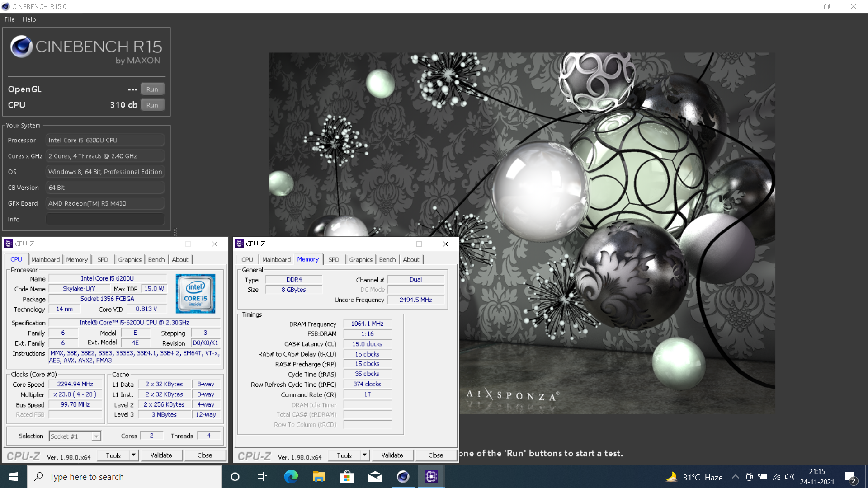Click Core Speed value 2294.94 MHz
Screen dimensions: 868x488
point(75,384)
